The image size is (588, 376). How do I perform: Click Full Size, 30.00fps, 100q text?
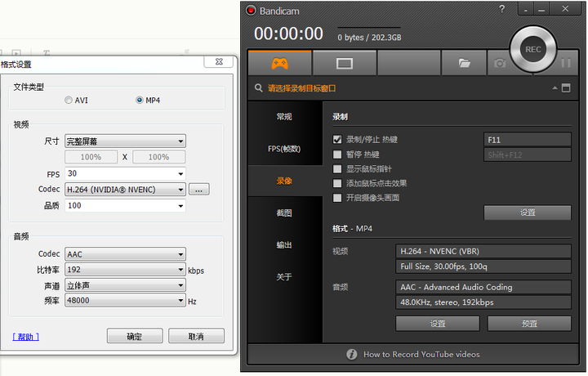click(443, 266)
